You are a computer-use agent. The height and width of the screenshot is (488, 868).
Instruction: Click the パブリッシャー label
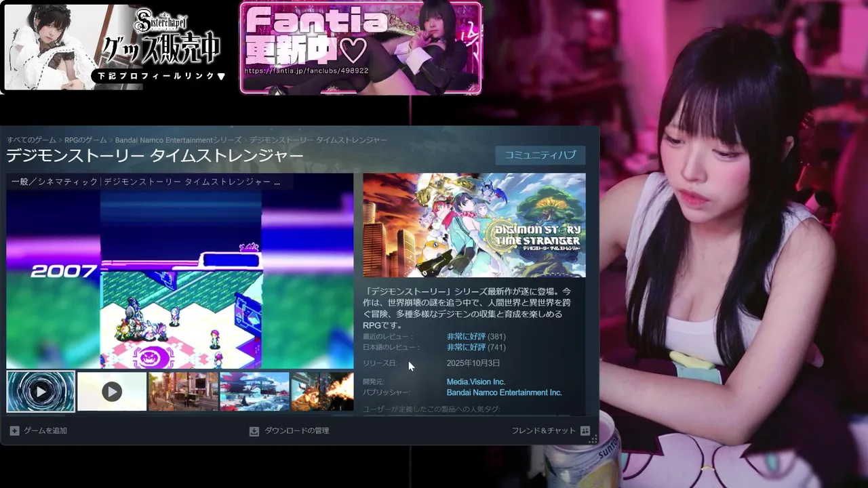[386, 393]
